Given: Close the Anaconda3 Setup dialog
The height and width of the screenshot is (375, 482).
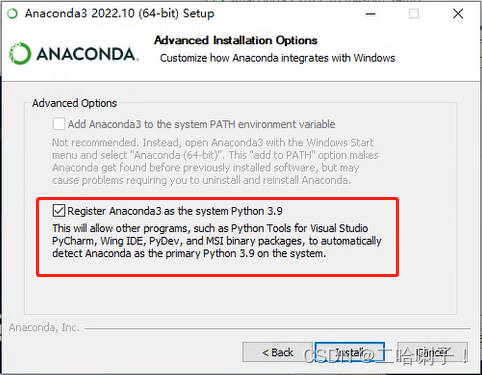Looking at the screenshot, I should pyautogui.click(x=458, y=14).
